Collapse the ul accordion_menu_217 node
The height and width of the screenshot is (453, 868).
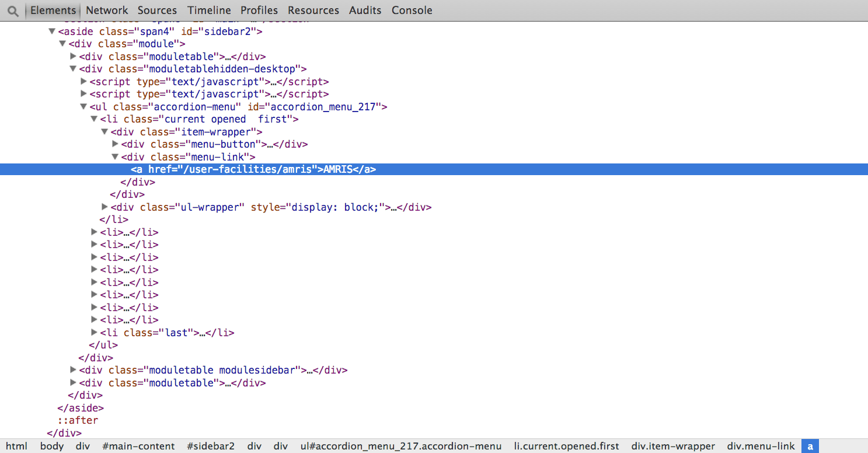click(84, 107)
